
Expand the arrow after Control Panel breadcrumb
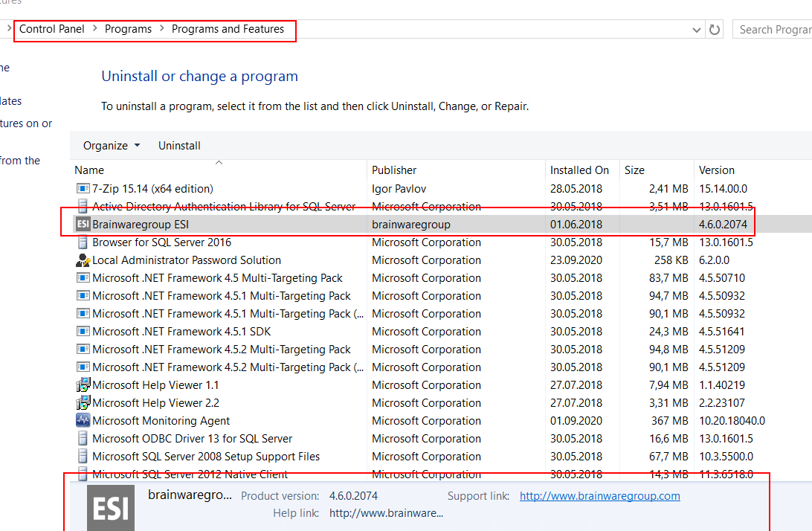(94, 28)
